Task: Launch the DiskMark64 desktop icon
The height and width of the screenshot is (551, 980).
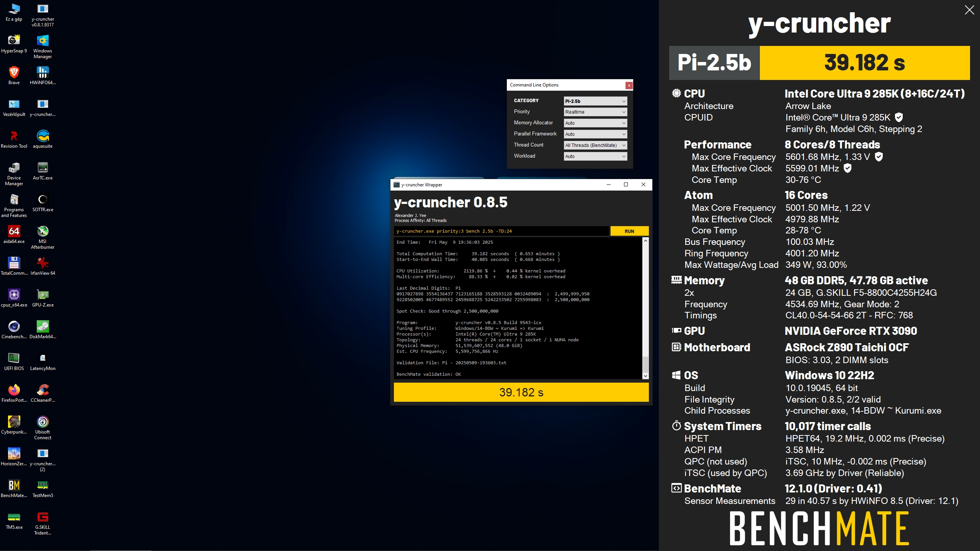Action: (x=42, y=330)
